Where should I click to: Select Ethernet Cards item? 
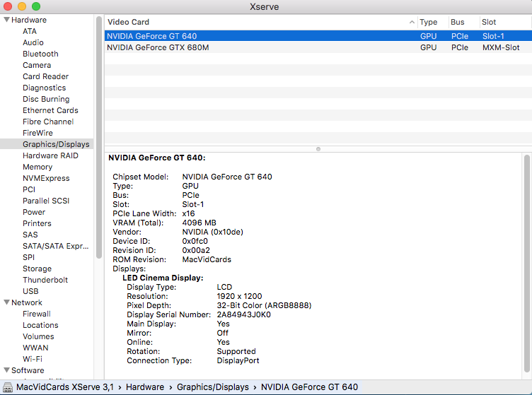click(50, 110)
